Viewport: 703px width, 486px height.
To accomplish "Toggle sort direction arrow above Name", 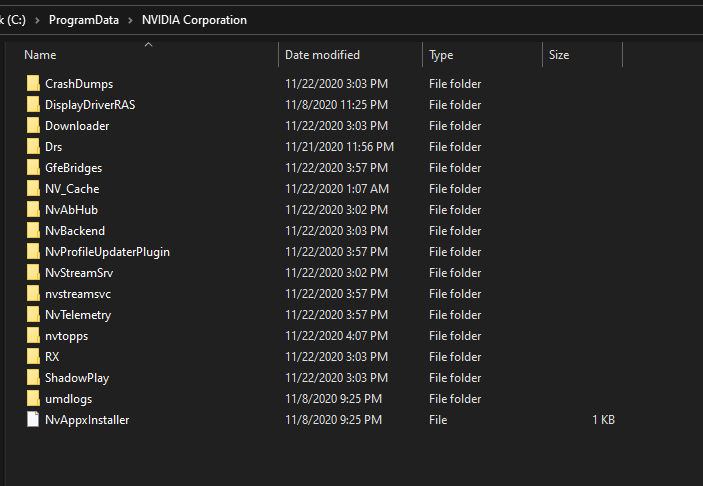I will [x=148, y=44].
